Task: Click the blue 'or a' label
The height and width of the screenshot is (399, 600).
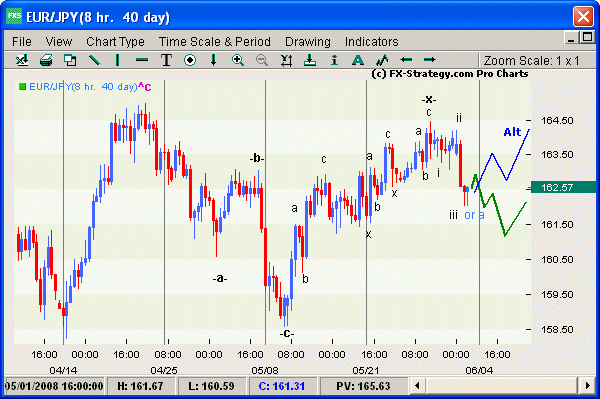Action: [x=474, y=215]
